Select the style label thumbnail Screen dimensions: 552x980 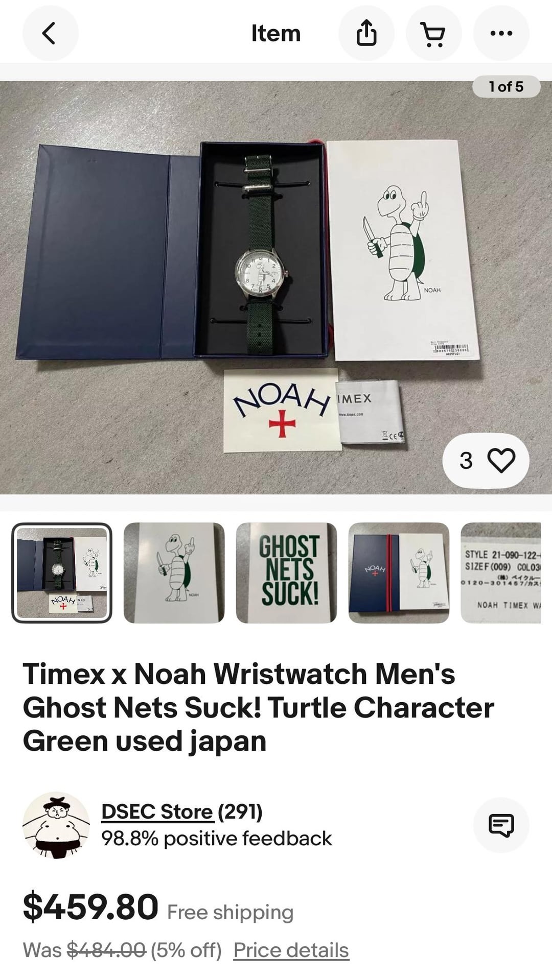501,573
